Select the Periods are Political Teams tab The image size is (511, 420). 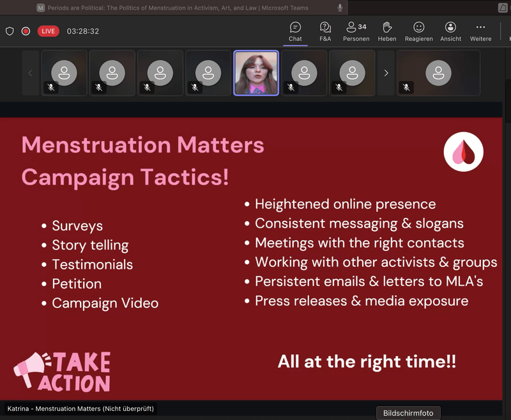172,8
